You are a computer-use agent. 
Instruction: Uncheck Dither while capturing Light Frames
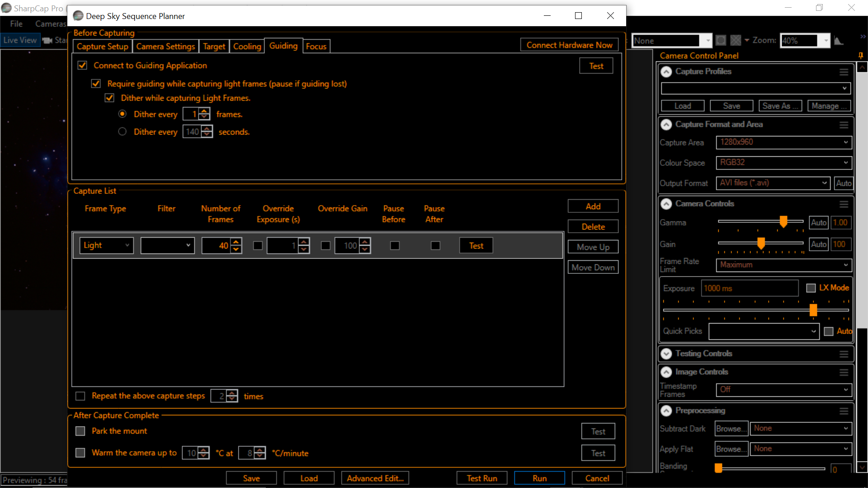point(109,98)
